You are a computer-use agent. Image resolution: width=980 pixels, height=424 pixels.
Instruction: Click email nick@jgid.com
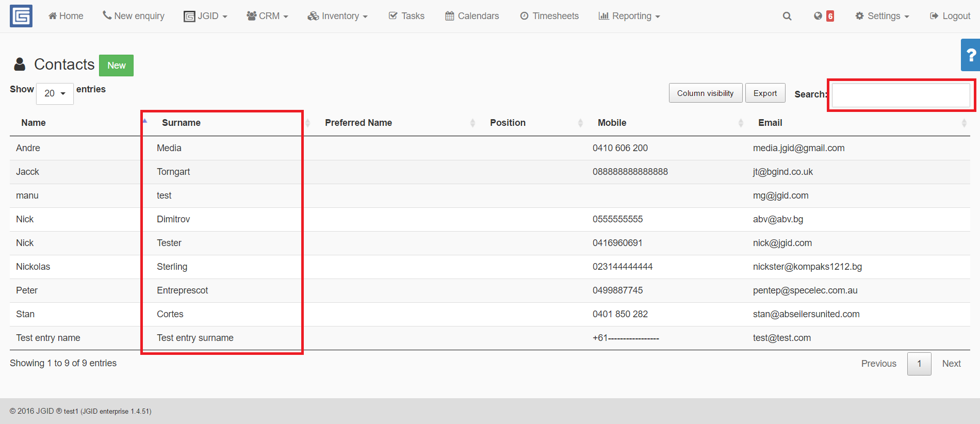click(x=782, y=243)
